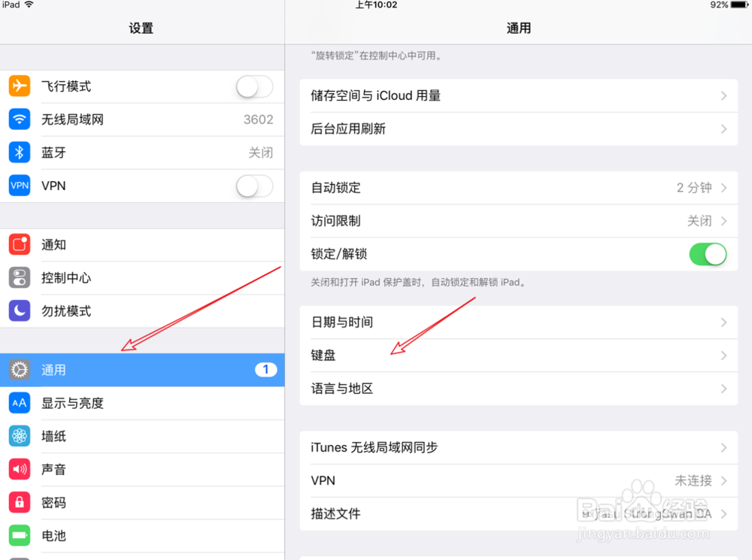Open the red 通知 notifications icon

pos(20,244)
